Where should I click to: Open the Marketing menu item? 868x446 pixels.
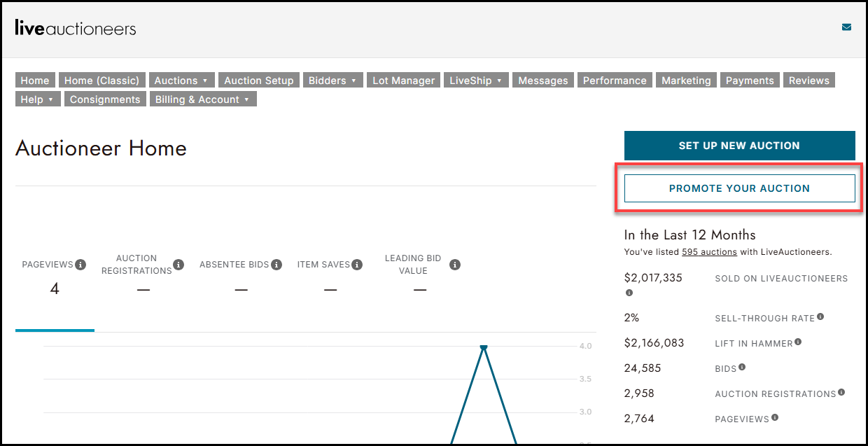[x=686, y=81]
